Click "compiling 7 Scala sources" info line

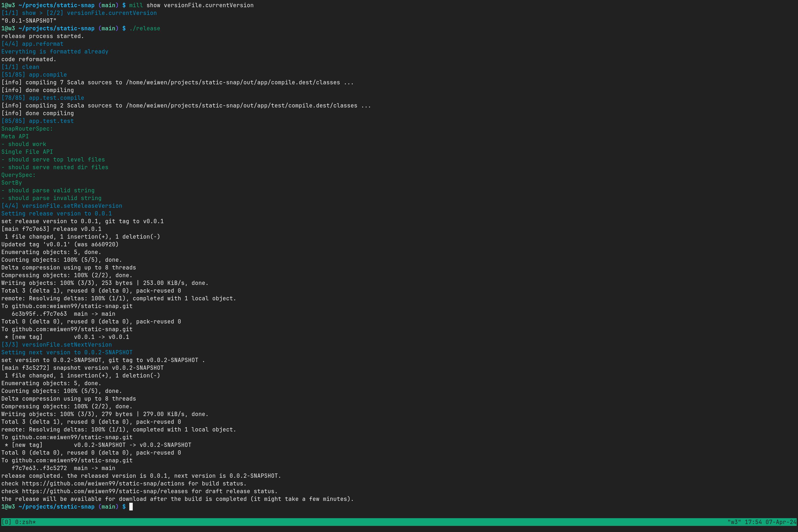coord(177,82)
